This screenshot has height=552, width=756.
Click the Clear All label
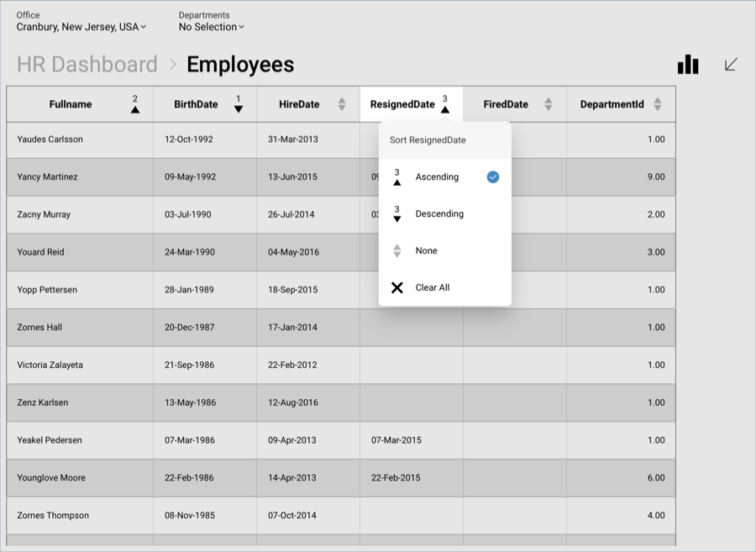(433, 287)
